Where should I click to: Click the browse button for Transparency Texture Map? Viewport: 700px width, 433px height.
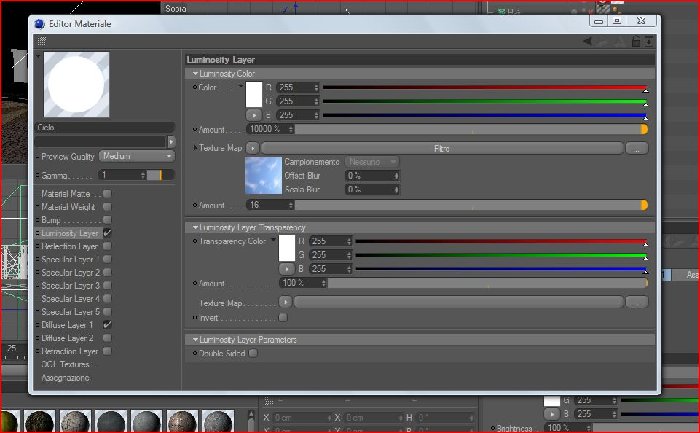pos(637,302)
